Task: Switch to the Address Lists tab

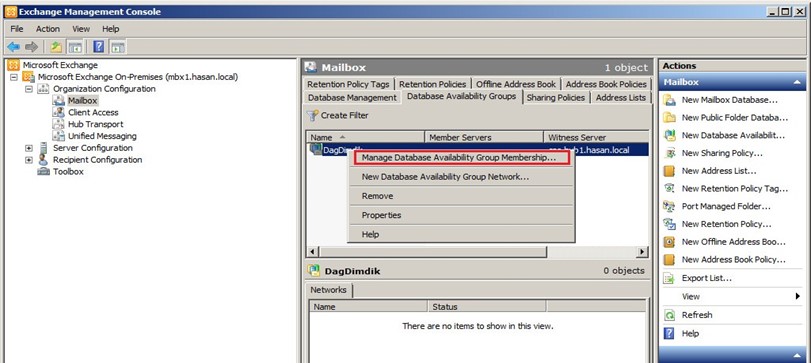Action: coord(621,98)
